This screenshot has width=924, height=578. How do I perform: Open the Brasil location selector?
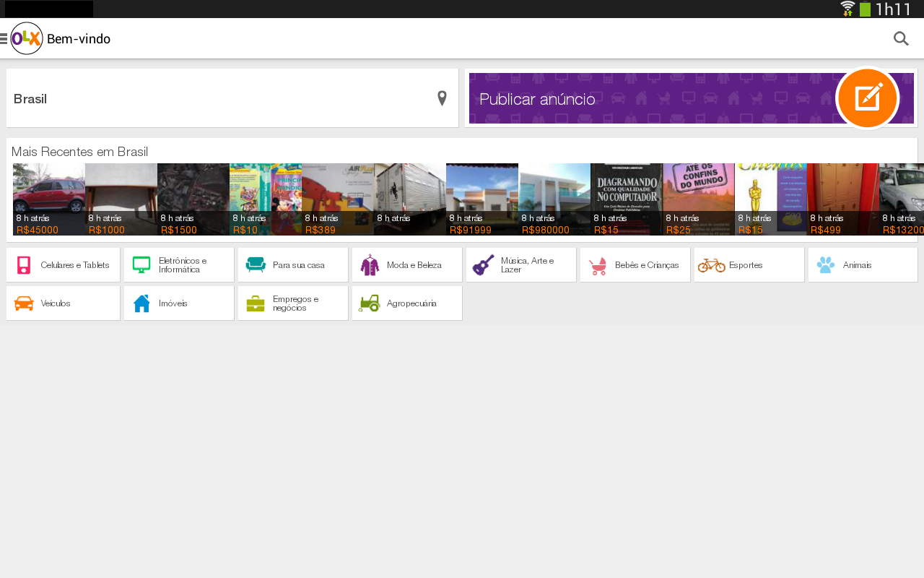[232, 98]
